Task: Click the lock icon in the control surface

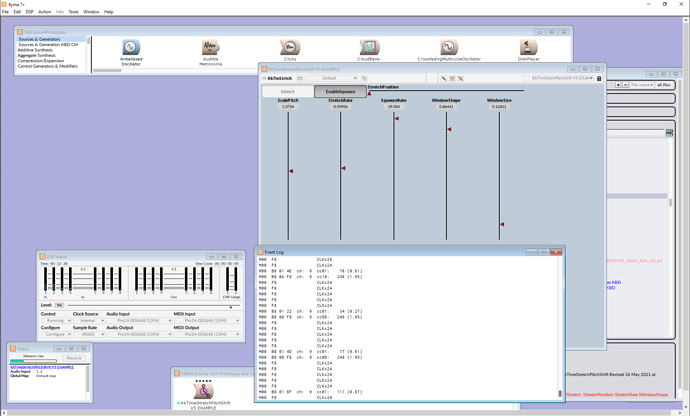Action: 599,78
